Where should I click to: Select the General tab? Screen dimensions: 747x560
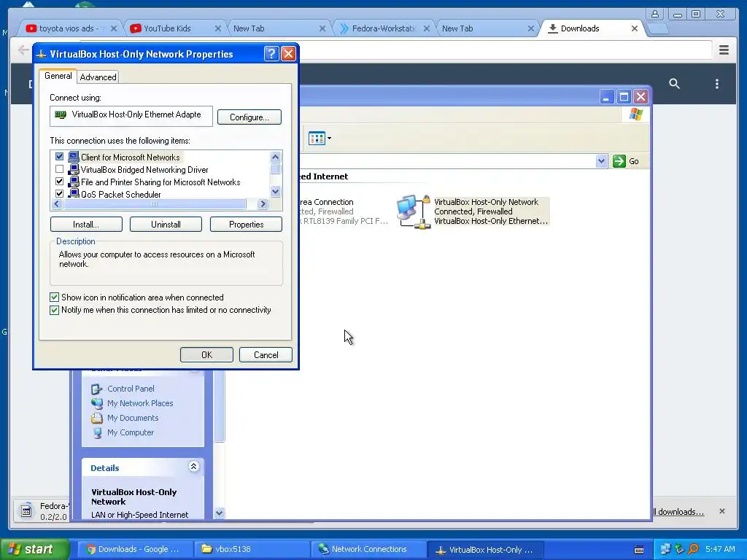pyautogui.click(x=58, y=76)
